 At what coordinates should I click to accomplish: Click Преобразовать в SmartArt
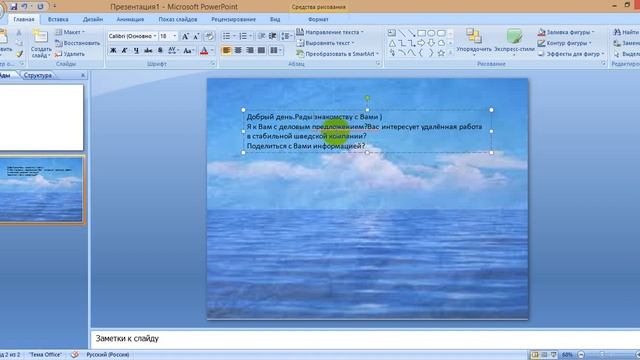click(338, 54)
